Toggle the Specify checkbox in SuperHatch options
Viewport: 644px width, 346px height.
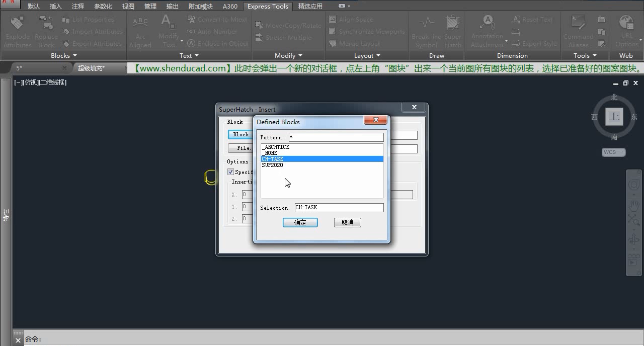[x=230, y=172]
